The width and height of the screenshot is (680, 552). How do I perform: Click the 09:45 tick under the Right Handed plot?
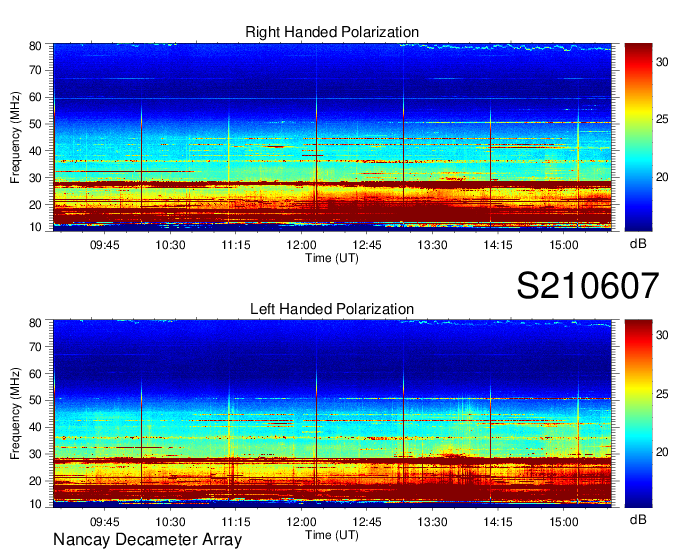coord(105,245)
